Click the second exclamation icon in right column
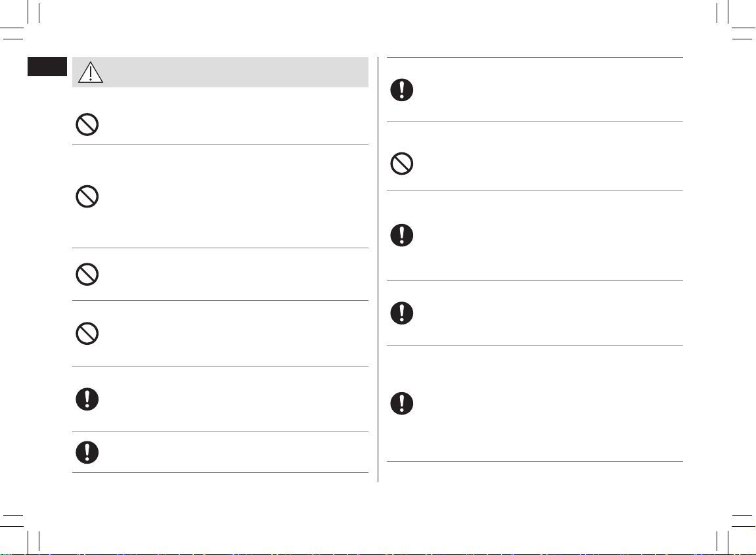The image size is (756, 555). [x=401, y=235]
